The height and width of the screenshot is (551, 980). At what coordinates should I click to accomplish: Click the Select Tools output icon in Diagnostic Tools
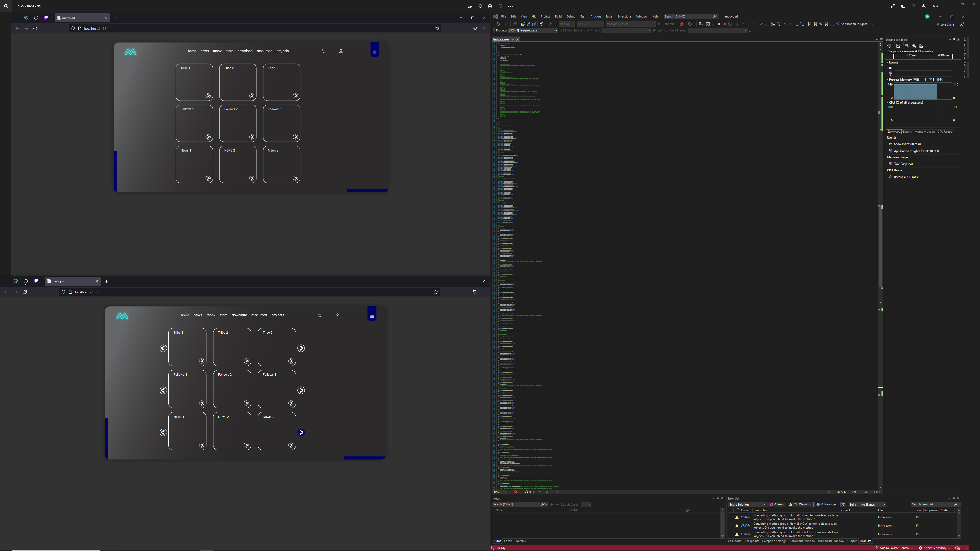pyautogui.click(x=898, y=46)
